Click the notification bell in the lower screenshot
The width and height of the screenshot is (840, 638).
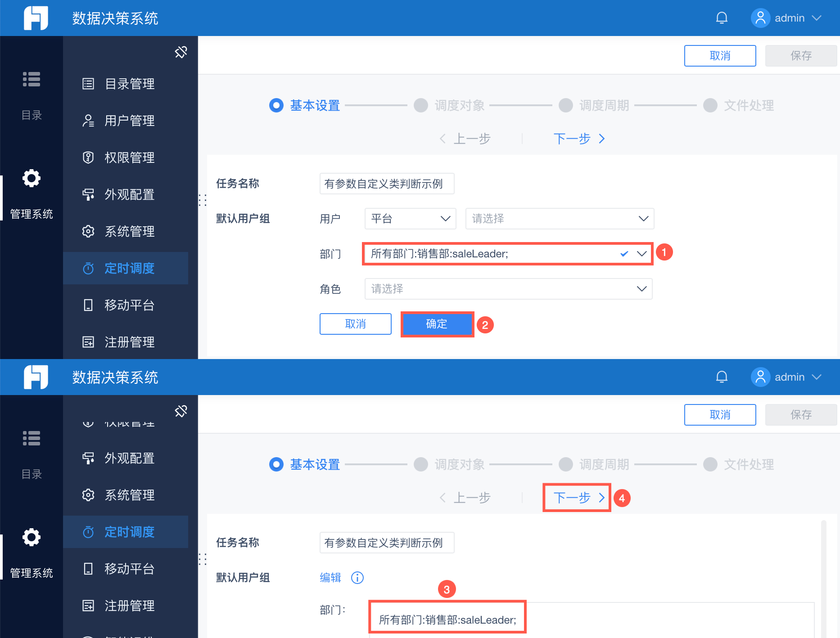722,377
